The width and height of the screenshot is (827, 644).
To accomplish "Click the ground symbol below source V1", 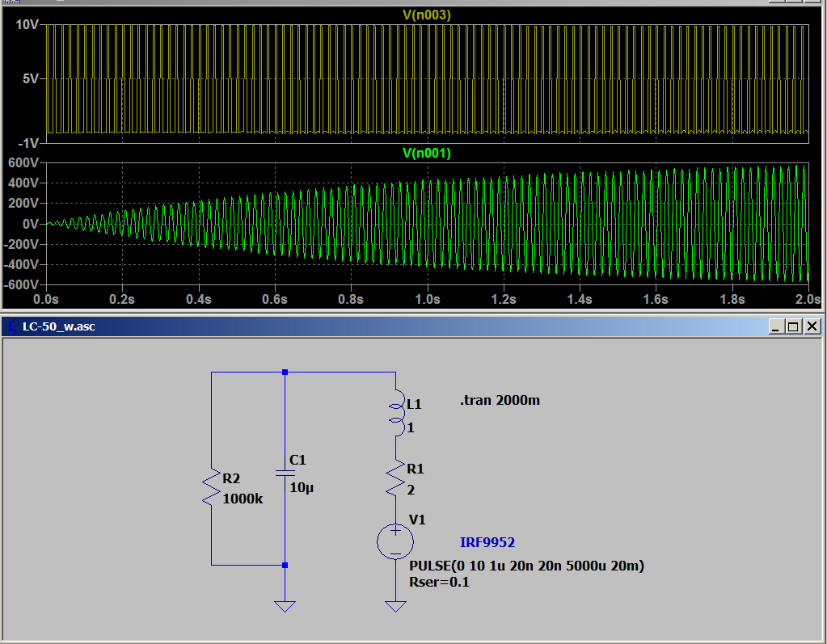I will [x=395, y=605].
